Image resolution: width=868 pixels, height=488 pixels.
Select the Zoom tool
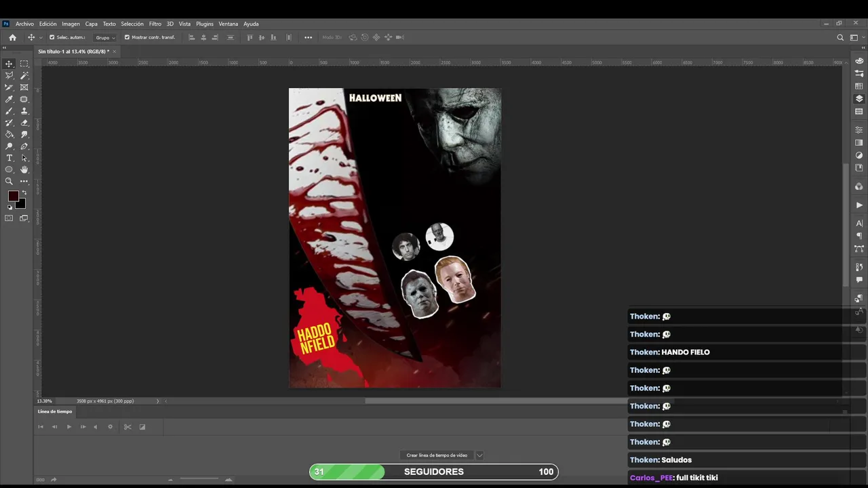[x=9, y=182]
